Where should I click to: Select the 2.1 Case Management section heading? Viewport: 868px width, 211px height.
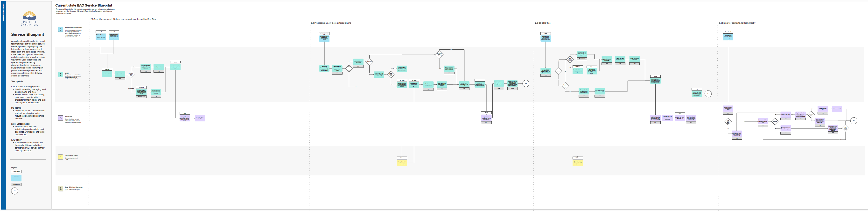click(x=123, y=19)
